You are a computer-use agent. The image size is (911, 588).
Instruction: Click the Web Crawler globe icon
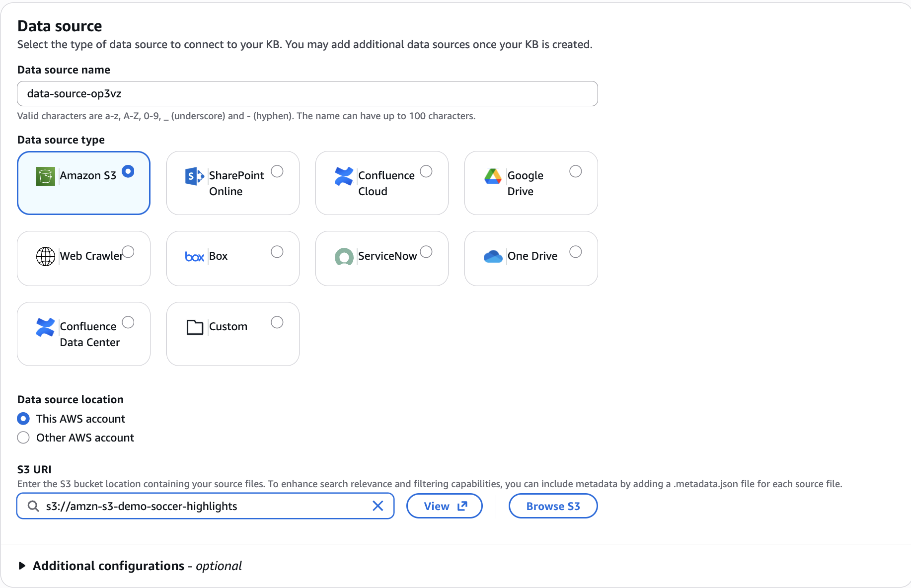46,256
